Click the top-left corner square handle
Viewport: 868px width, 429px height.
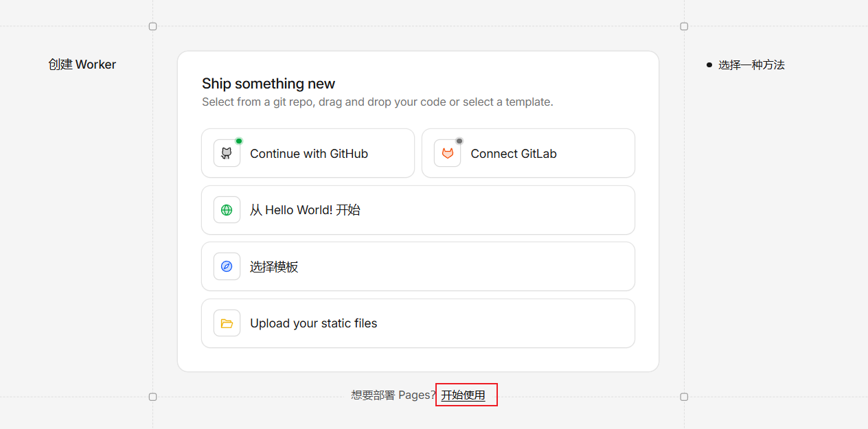pyautogui.click(x=153, y=26)
